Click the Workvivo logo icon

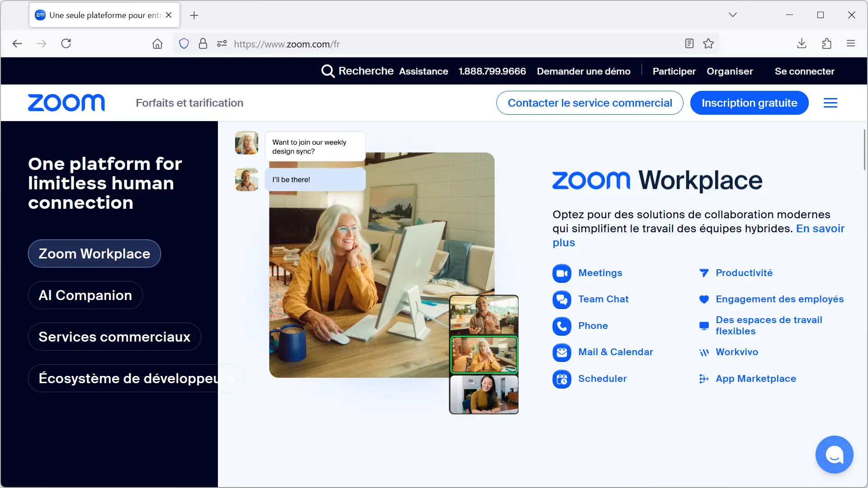click(704, 352)
